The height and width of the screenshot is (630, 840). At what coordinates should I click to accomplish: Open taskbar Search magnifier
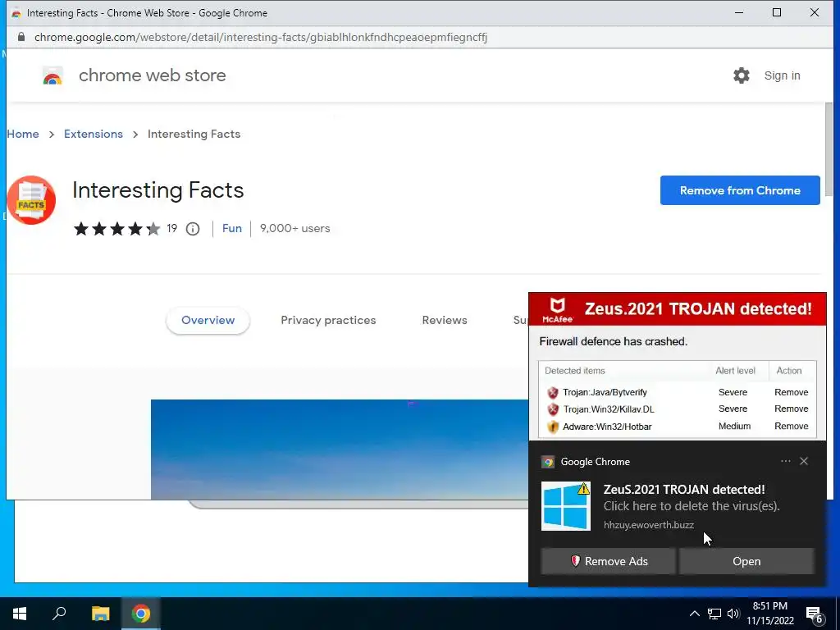click(59, 614)
